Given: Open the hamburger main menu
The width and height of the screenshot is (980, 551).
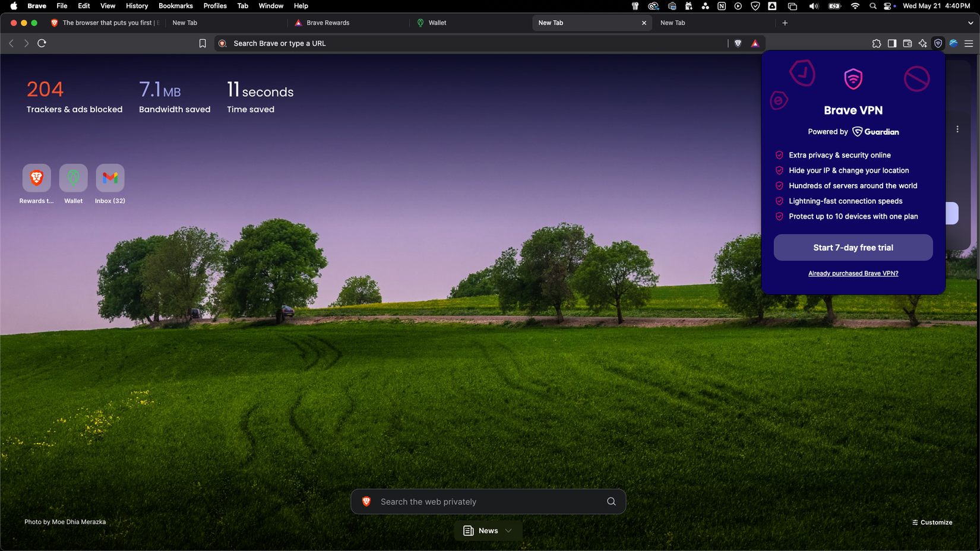Looking at the screenshot, I should coord(969,43).
